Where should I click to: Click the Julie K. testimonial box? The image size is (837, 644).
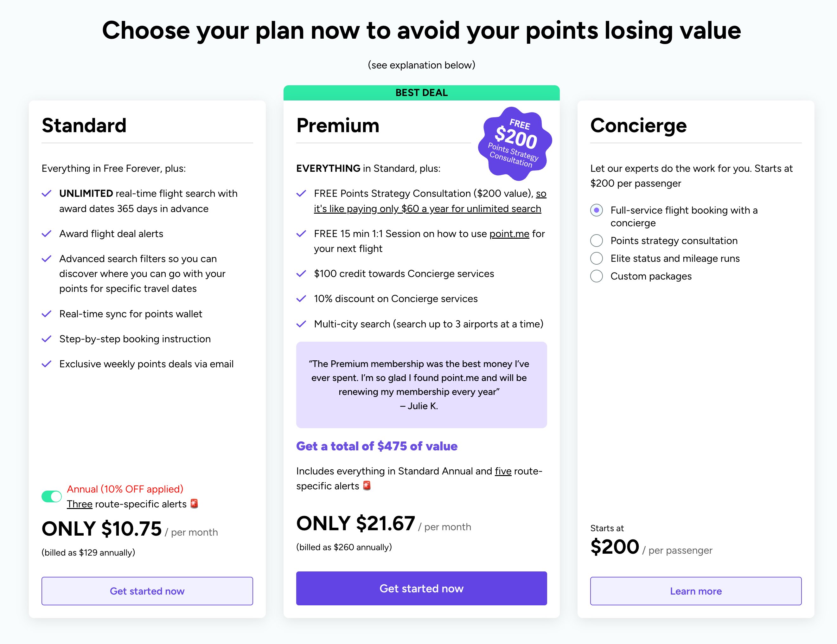coord(421,384)
